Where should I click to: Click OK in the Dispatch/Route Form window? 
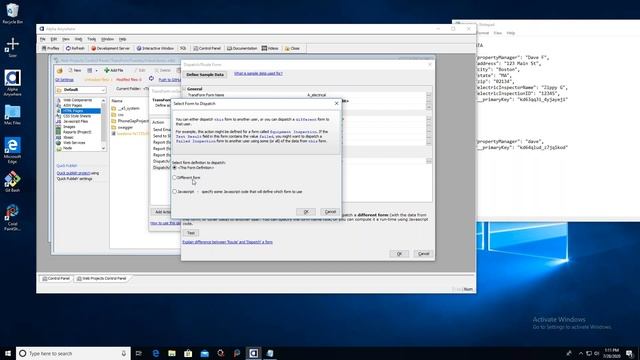pos(399,253)
